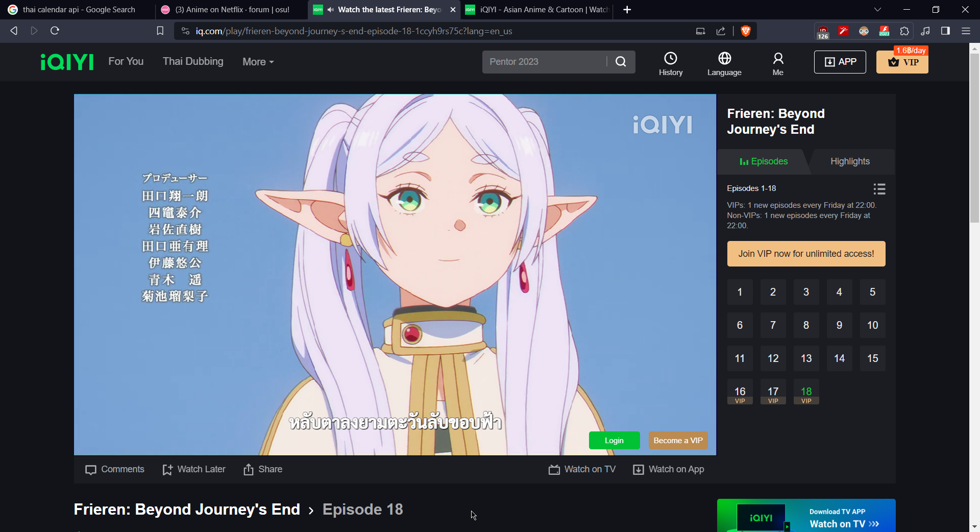The height and width of the screenshot is (532, 980).
Task: Click the green Login button
Action: tap(614, 441)
